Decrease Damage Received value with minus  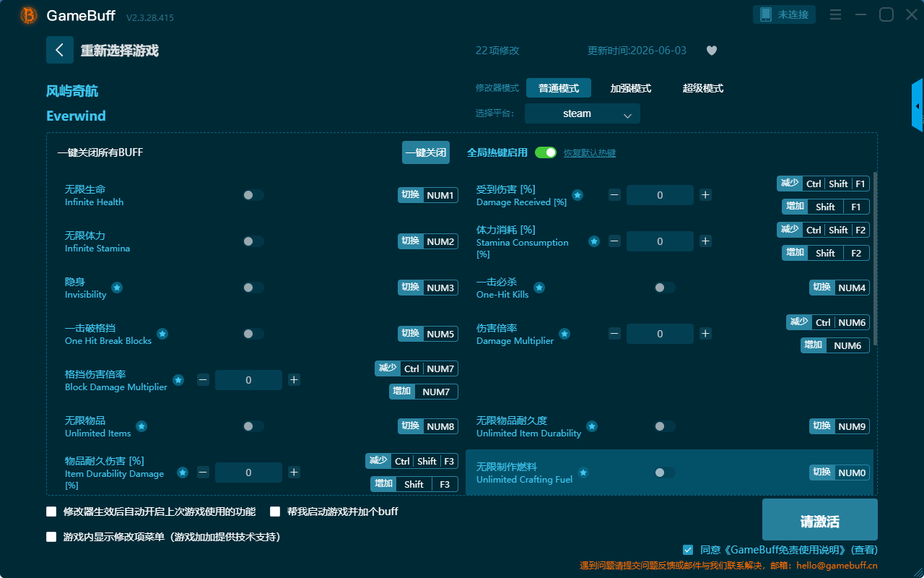[x=614, y=195]
